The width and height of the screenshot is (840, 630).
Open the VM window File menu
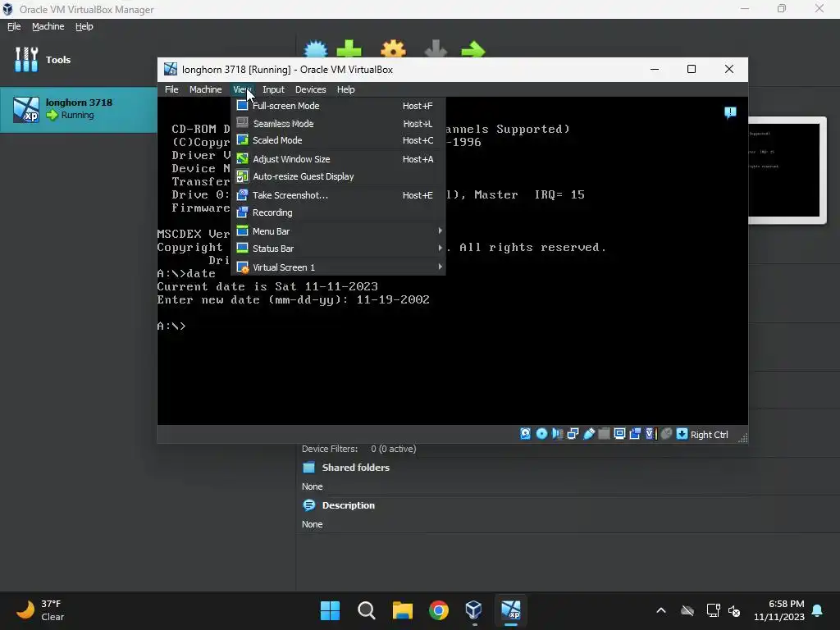[x=171, y=89]
